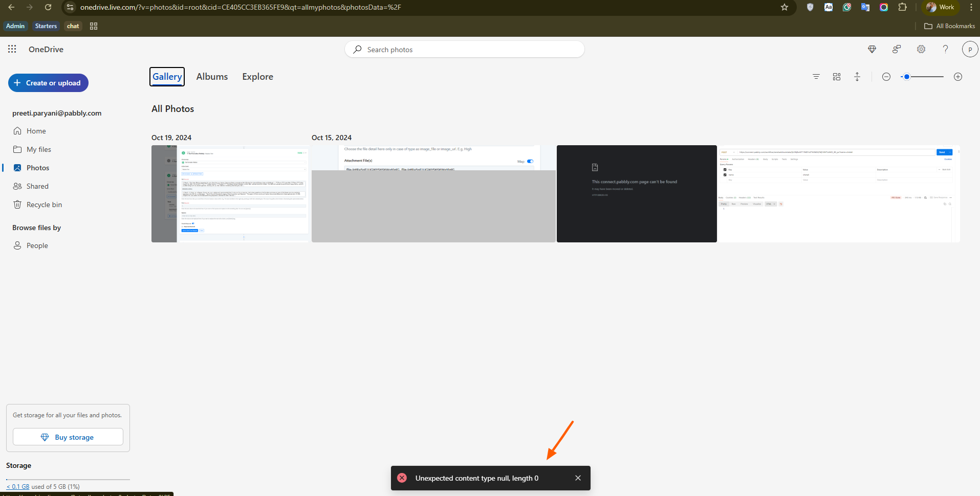This screenshot has height=496, width=980.
Task: Open Recycle bin in the sidebar
Action: tap(44, 205)
